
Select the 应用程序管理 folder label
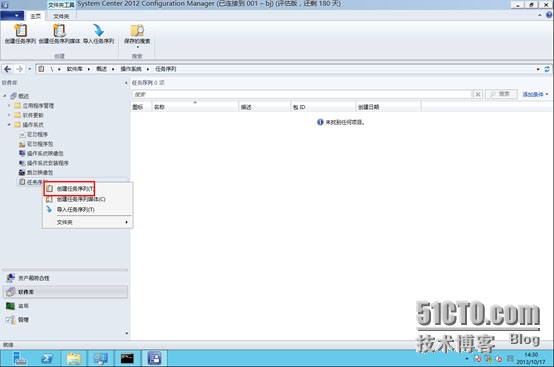point(38,105)
